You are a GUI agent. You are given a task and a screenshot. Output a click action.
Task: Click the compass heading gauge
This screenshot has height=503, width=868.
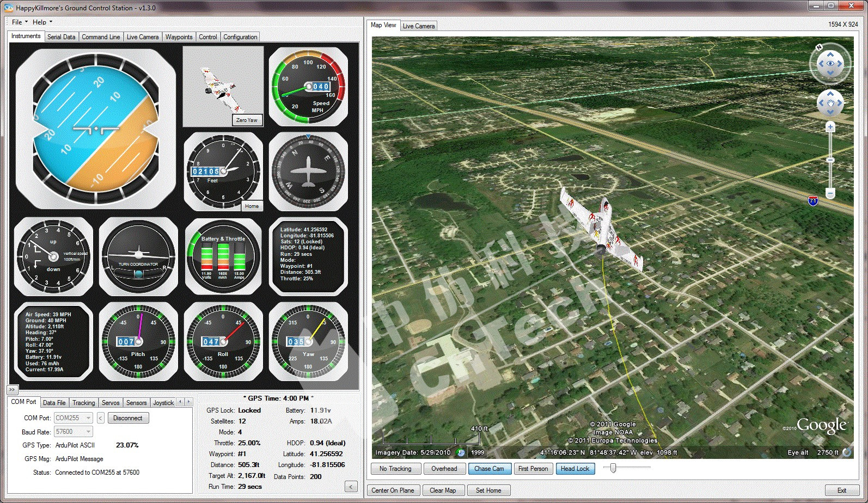point(308,171)
